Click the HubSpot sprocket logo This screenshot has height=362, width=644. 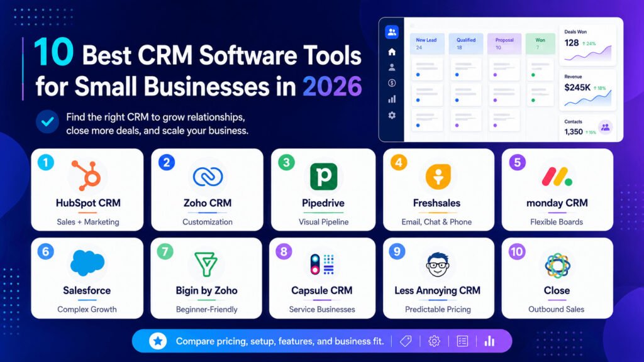click(87, 176)
